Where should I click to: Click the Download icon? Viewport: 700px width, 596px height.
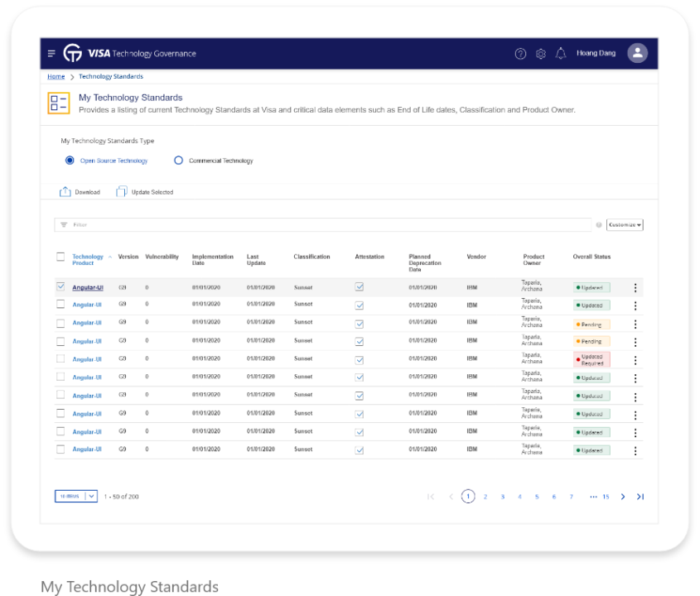tap(65, 192)
